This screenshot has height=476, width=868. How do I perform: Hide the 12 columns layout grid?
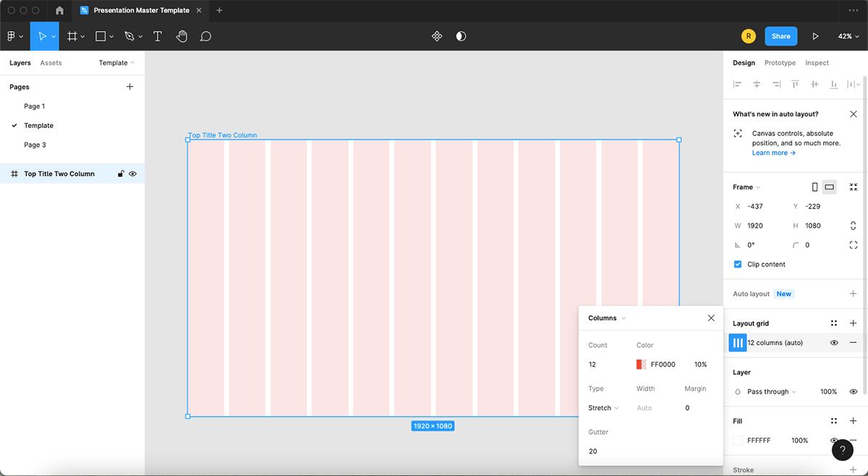pyautogui.click(x=834, y=342)
